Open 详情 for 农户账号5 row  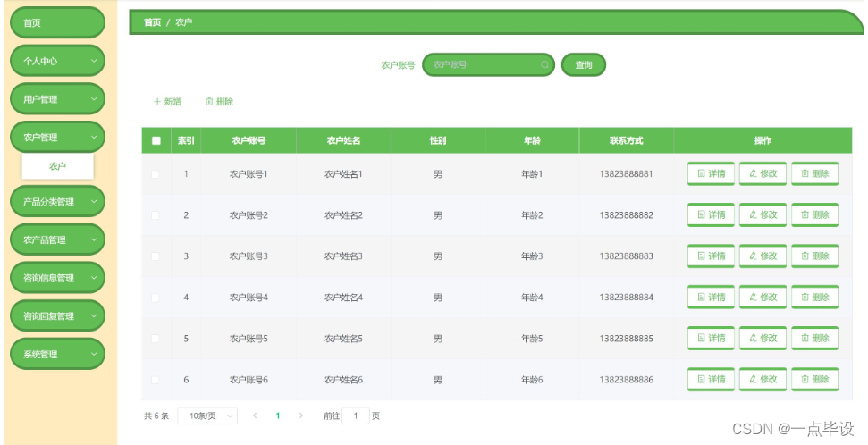click(711, 338)
